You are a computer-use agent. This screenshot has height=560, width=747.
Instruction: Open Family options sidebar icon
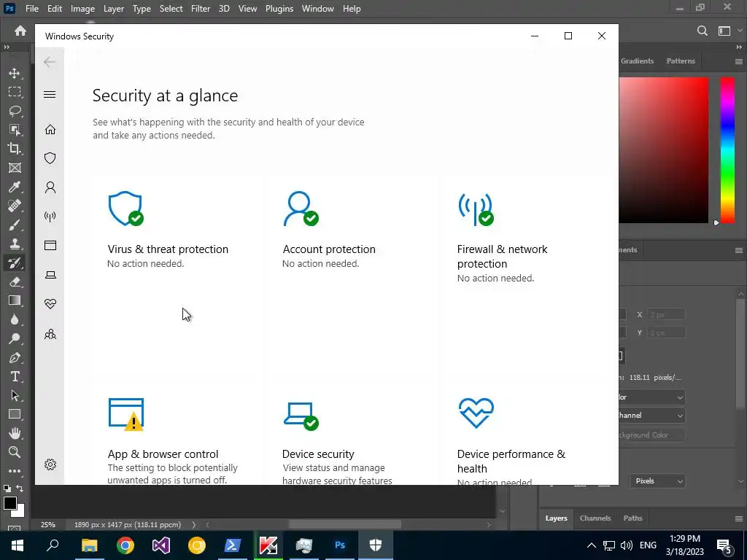pos(50,334)
